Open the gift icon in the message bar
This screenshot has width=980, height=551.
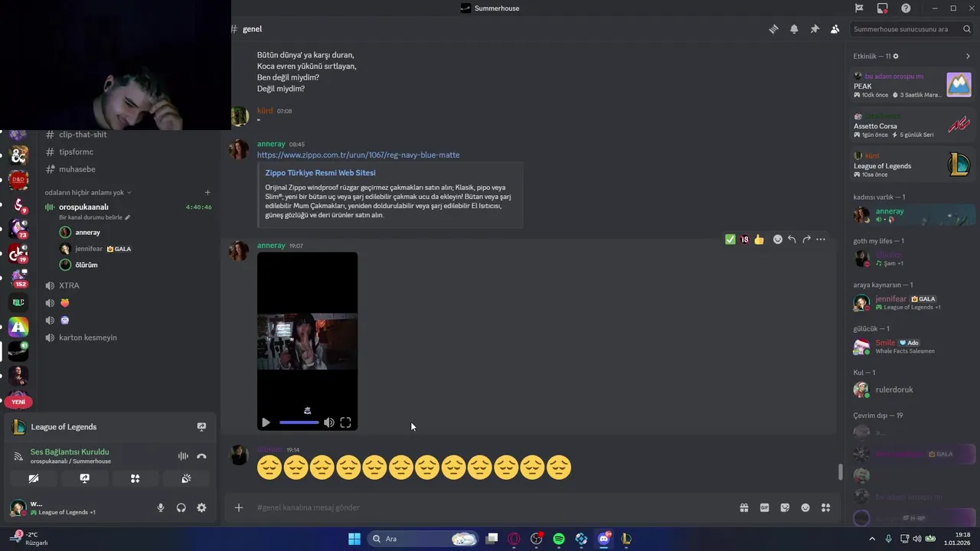tap(743, 507)
